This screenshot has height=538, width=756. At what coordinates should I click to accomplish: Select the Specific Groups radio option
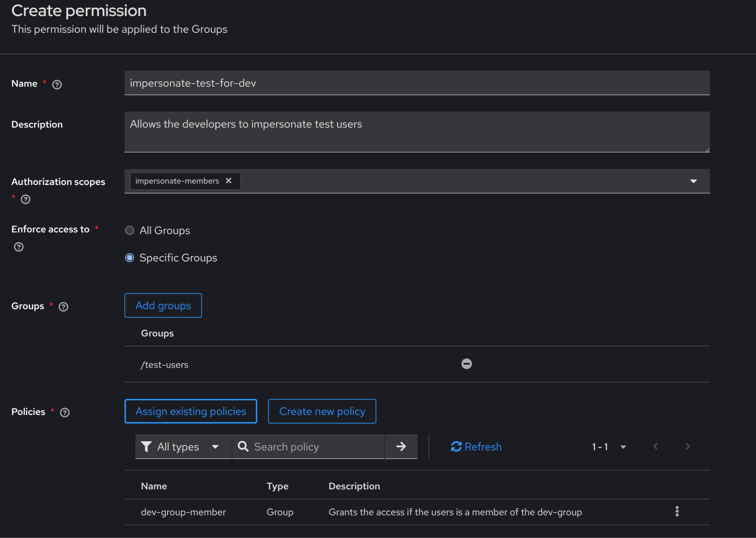[130, 258]
